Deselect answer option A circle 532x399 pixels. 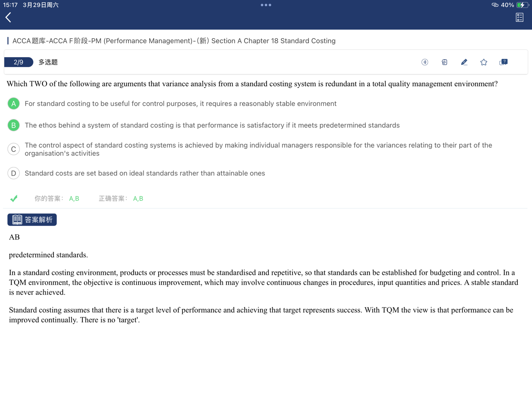click(x=14, y=104)
